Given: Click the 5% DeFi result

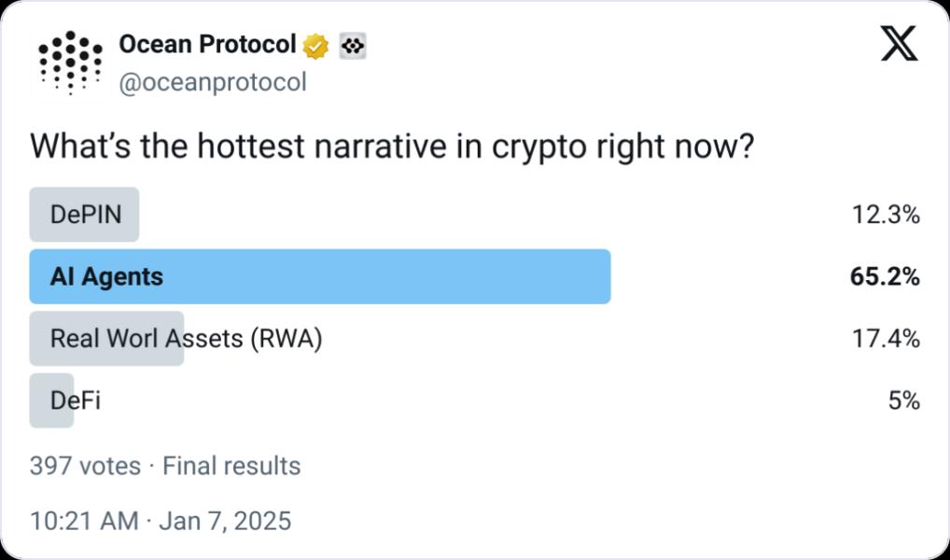Looking at the screenshot, I should pos(902,400).
